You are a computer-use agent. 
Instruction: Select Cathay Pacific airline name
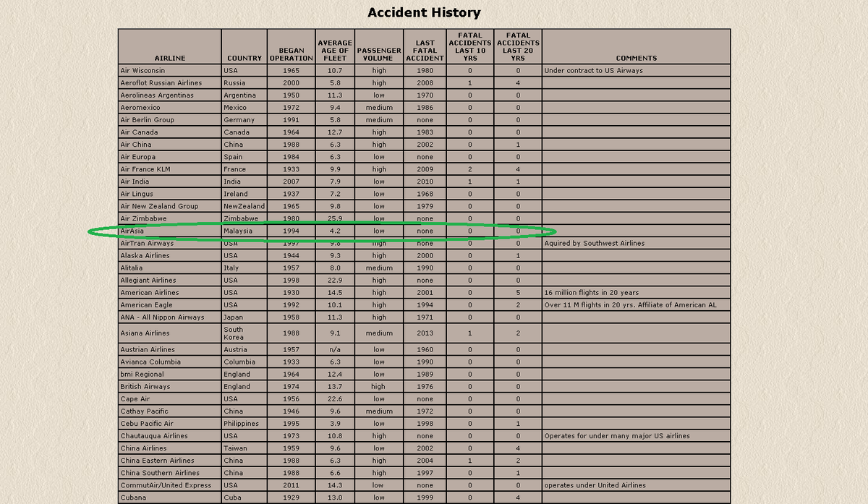[x=145, y=411]
